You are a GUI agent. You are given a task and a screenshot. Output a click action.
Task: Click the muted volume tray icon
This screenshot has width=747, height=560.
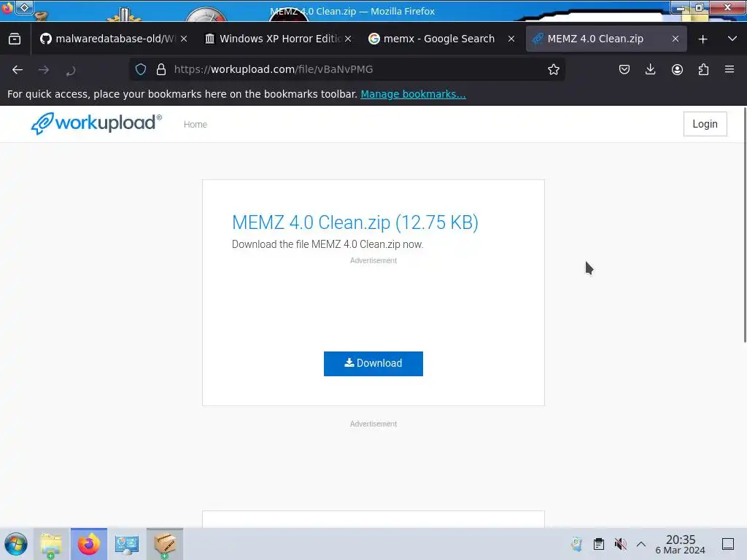pos(620,544)
